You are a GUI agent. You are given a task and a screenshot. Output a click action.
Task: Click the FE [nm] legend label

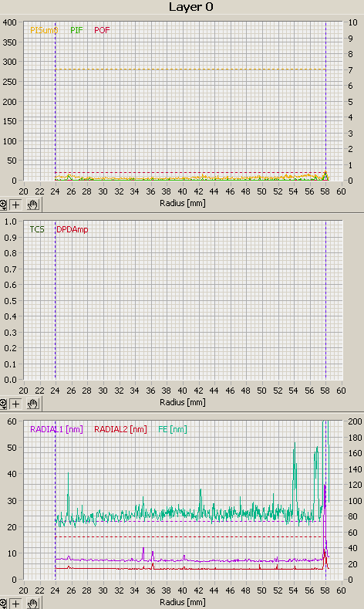click(173, 429)
